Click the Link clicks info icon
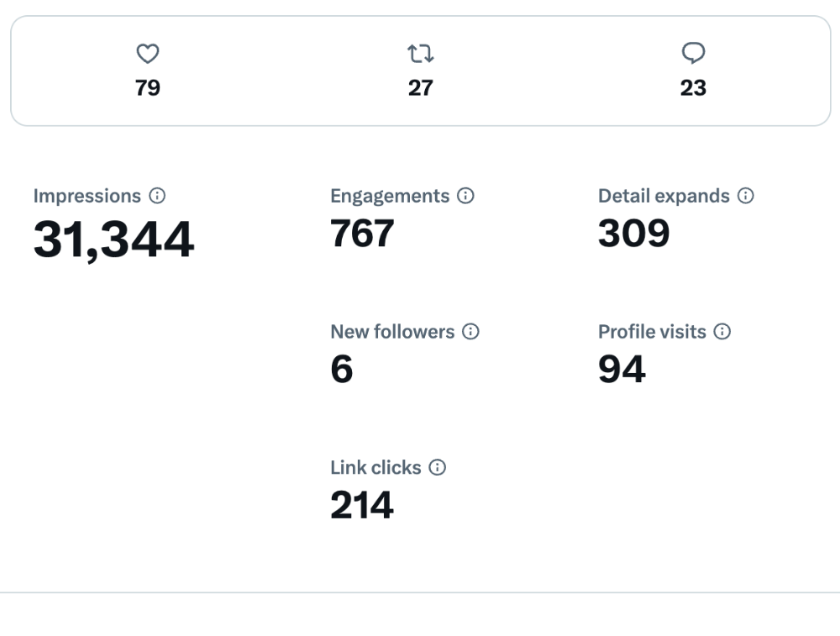Screen dimensions: 840x636 pos(437,468)
